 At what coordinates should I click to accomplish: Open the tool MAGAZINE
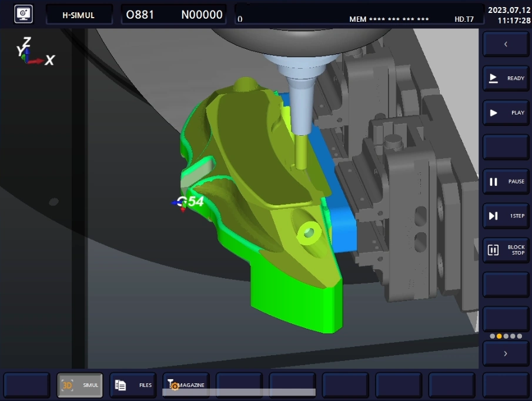point(186,385)
